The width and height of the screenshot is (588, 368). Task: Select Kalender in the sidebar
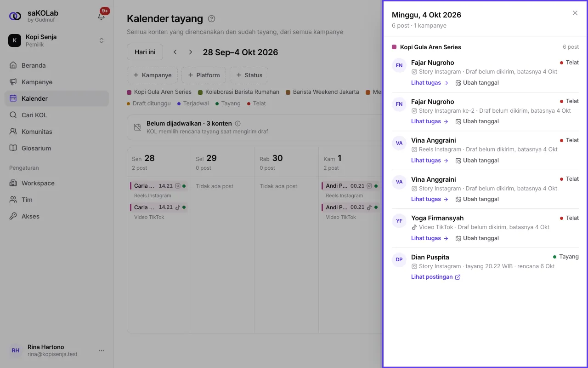pyautogui.click(x=57, y=98)
